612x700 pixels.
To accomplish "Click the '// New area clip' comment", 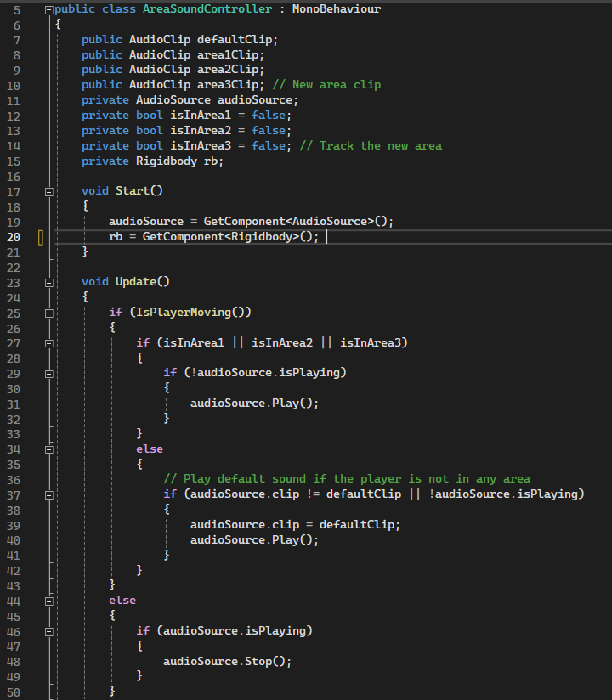I will coord(326,85).
